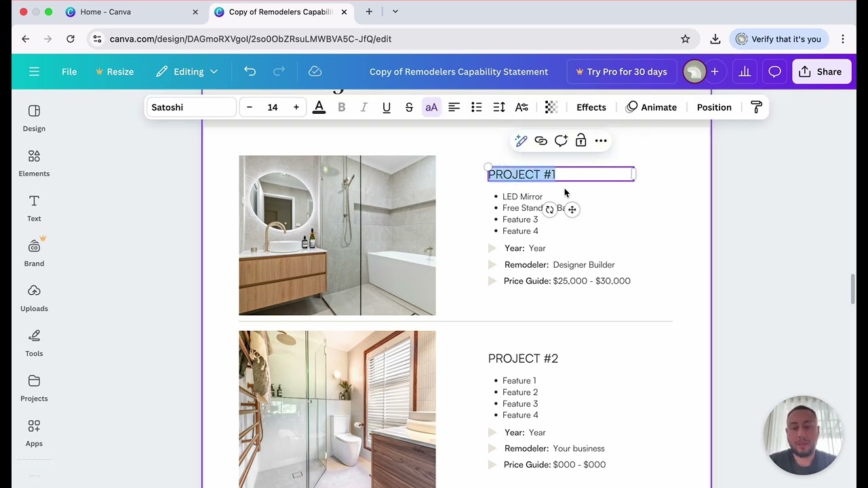Image resolution: width=868 pixels, height=488 pixels.
Task: Decrease font size with minus button
Action: pyautogui.click(x=250, y=107)
